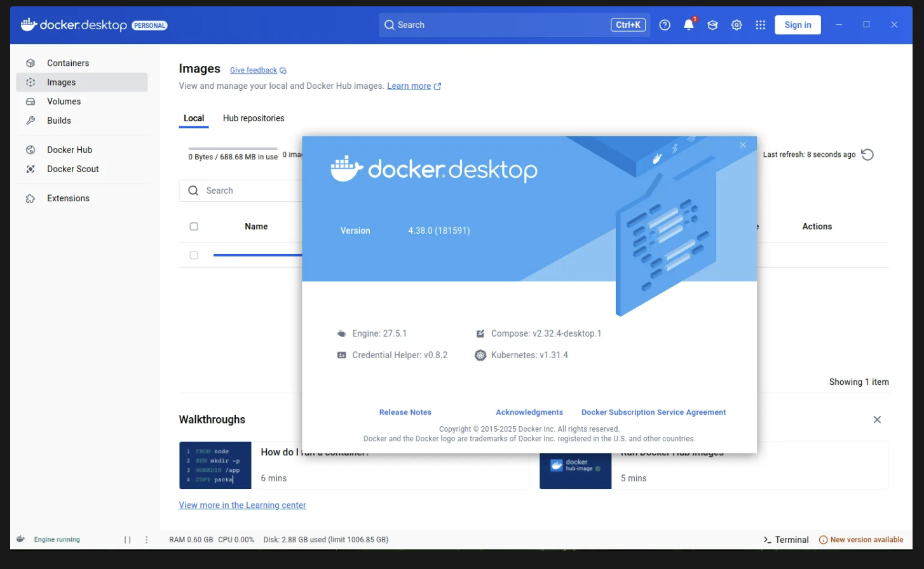Open engine options kebab menu
Viewport: 924px width, 569px height.
[147, 540]
